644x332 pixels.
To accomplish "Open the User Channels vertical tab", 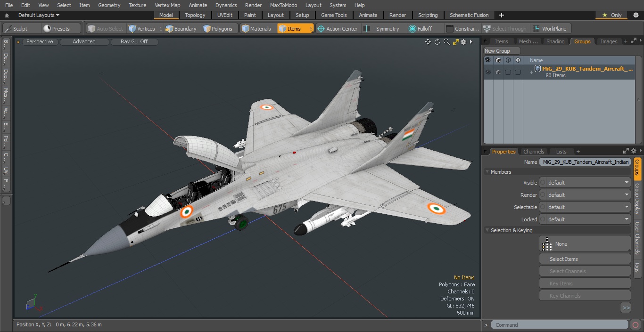I will [637, 238].
